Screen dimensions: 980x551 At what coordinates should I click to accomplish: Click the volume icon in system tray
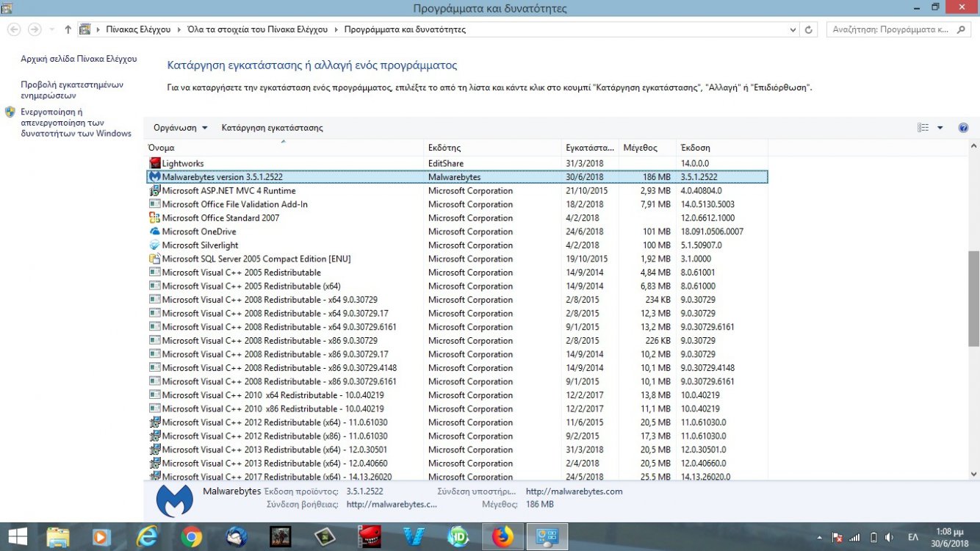[889, 537]
